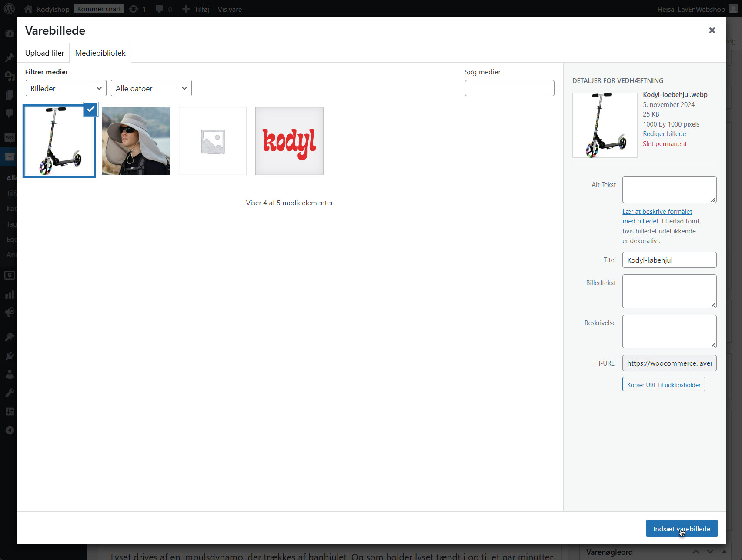This screenshot has height=560, width=742.
Task: Toggle selection of the kodyl logo image
Action: (x=289, y=140)
